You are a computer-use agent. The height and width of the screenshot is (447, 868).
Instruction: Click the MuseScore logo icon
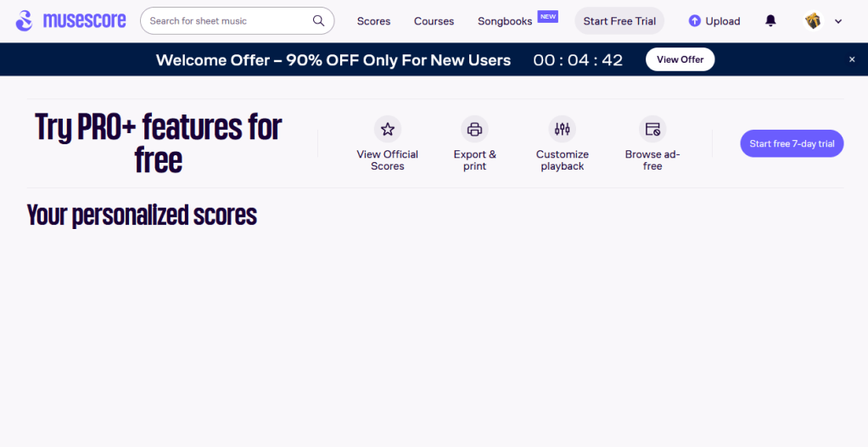tap(25, 21)
